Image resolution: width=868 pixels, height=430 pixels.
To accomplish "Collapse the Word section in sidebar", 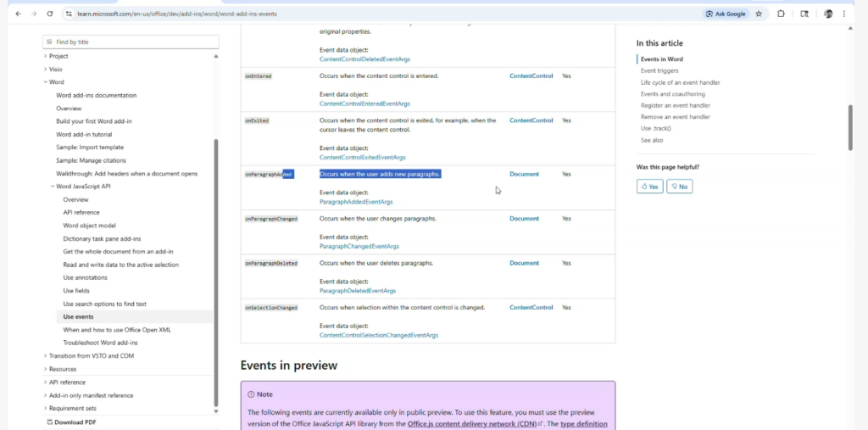I will coord(46,82).
